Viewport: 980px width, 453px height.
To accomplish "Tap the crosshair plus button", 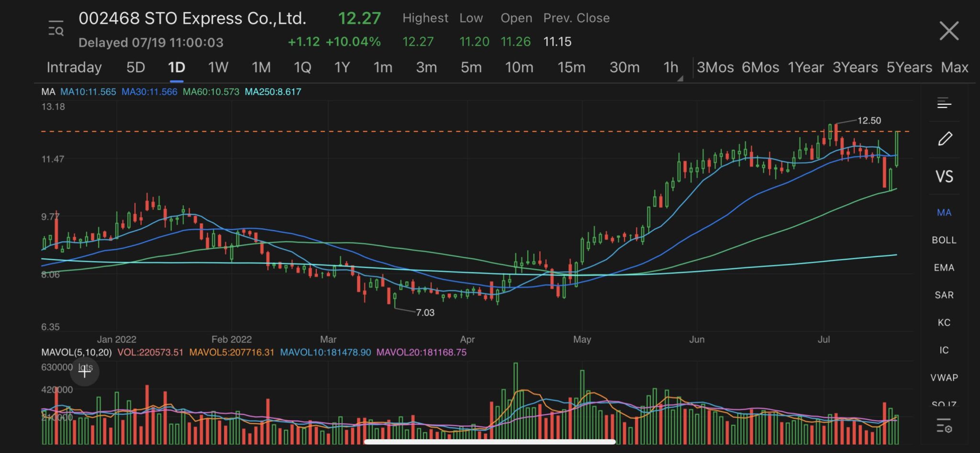I will click(85, 371).
